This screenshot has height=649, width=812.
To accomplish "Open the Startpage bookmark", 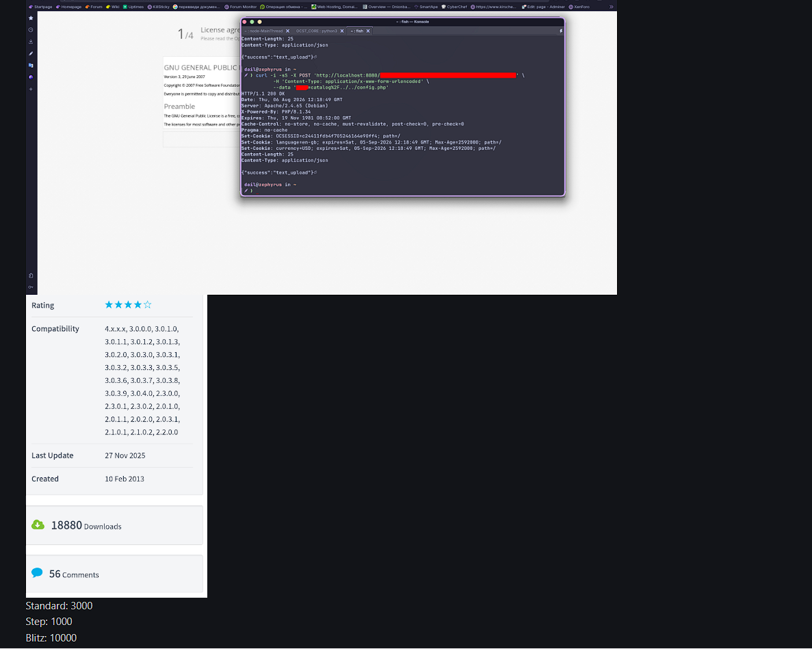I will tap(40, 7).
